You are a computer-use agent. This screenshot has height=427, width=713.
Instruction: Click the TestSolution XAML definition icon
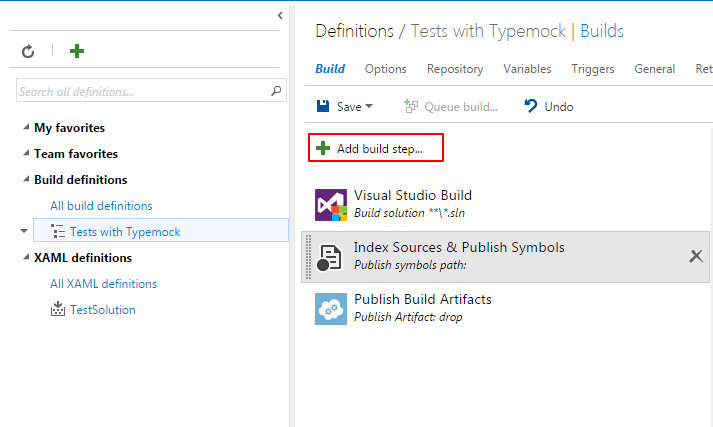click(x=58, y=310)
